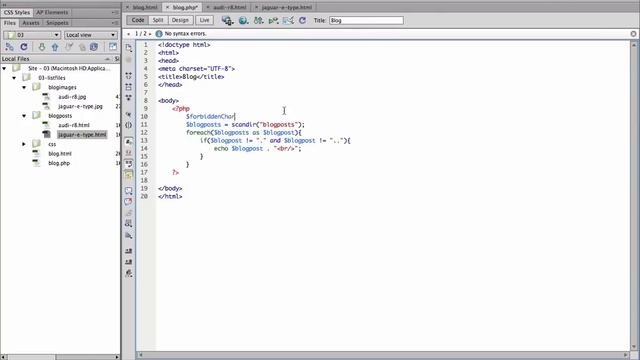Image resolution: width=640 pixels, height=360 pixels.
Task: Select jaguar-e-type.jpg in the file tree
Action: click(80, 106)
